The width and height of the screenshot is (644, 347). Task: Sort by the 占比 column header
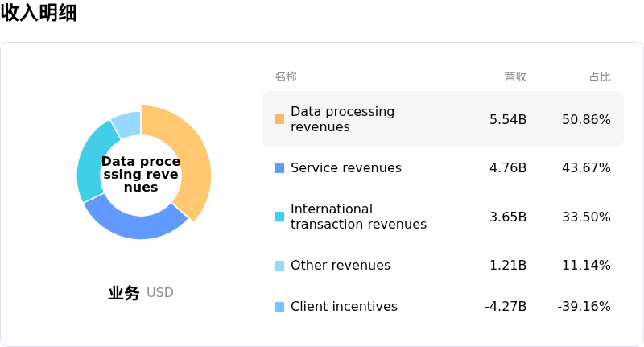(x=600, y=76)
